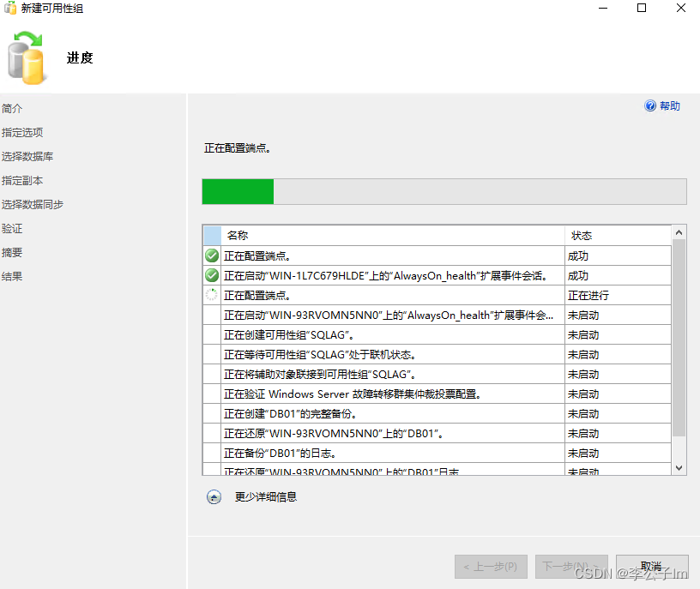700x589 pixels.
Task: Go to the 选择数据同步 step
Action: click(33, 205)
